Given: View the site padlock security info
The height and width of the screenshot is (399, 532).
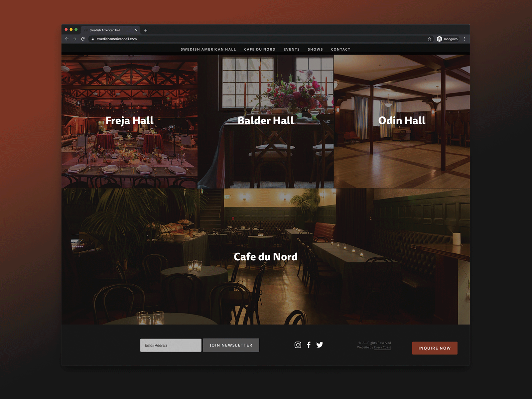Looking at the screenshot, I should tap(93, 39).
